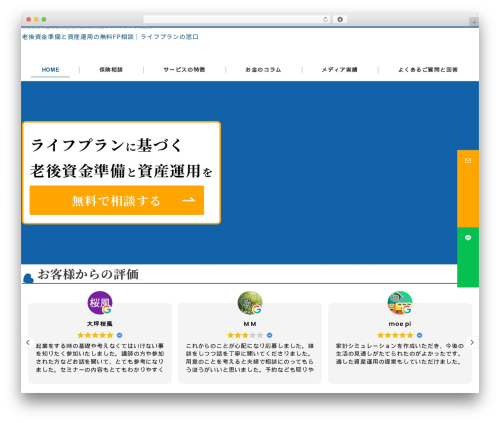Open the HOME navigation tab
The height and width of the screenshot is (423, 500).
tap(50, 70)
